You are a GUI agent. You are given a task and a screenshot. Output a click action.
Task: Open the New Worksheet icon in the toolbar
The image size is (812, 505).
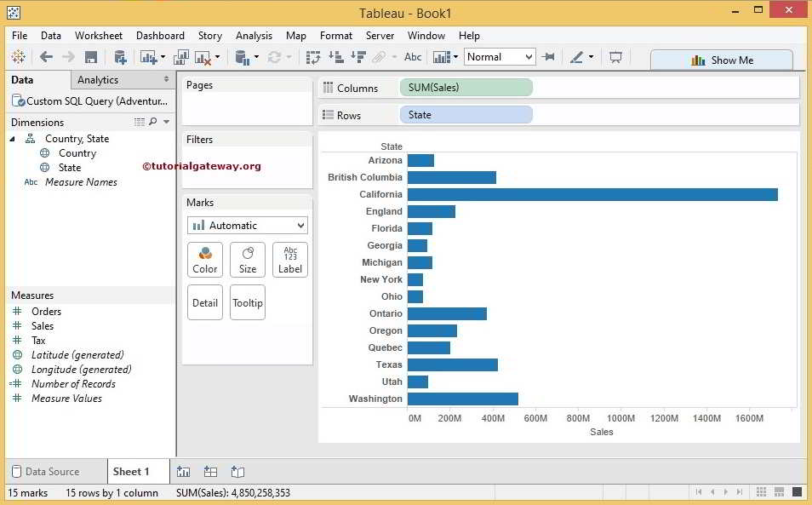(x=146, y=56)
